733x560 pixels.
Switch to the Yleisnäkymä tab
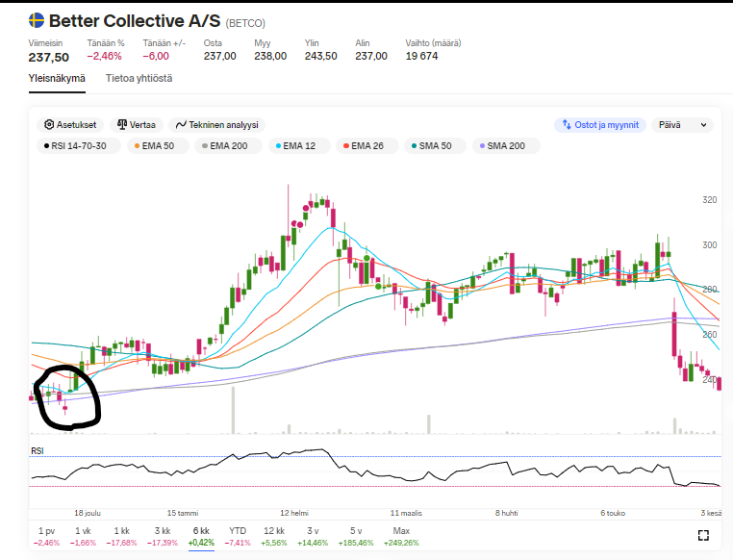pos(57,78)
